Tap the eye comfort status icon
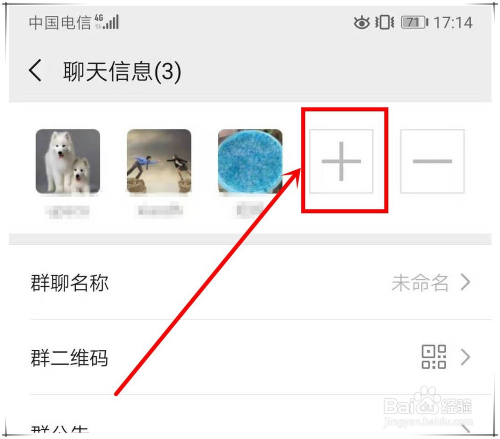500x439 pixels. (362, 23)
